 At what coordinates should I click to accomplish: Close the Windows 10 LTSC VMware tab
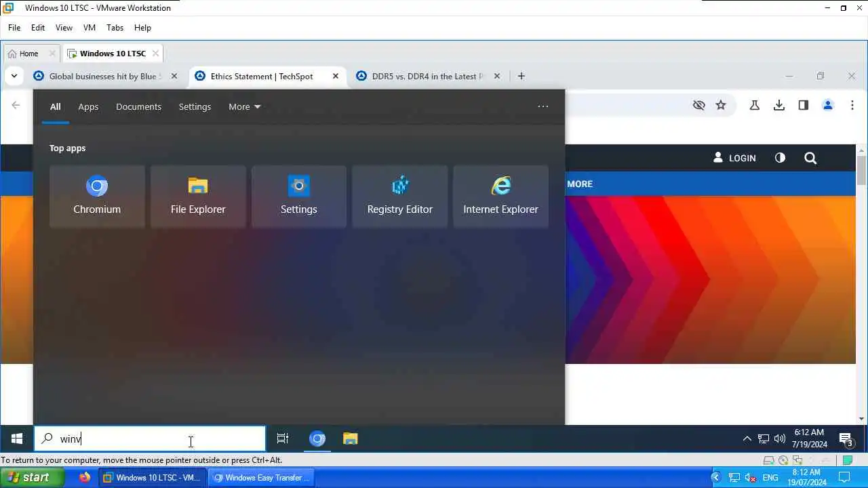point(155,54)
